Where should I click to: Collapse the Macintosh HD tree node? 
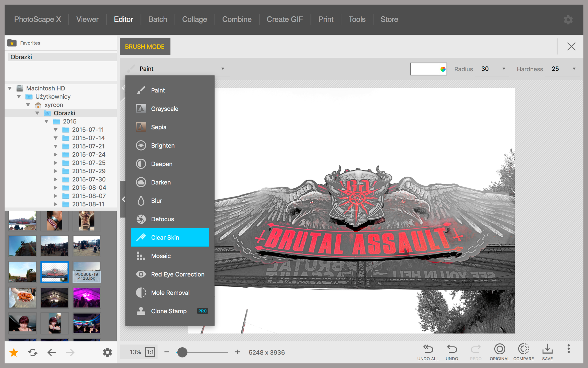click(x=10, y=88)
